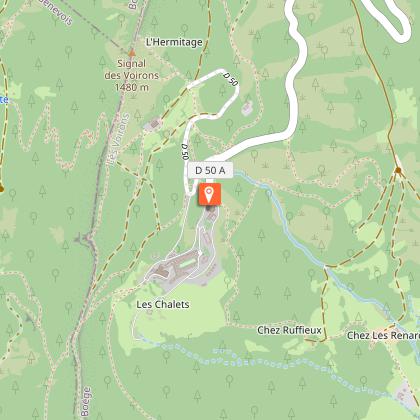
Task: Click the building in the bottom-right corner
Action: pyautogui.click(x=406, y=394)
